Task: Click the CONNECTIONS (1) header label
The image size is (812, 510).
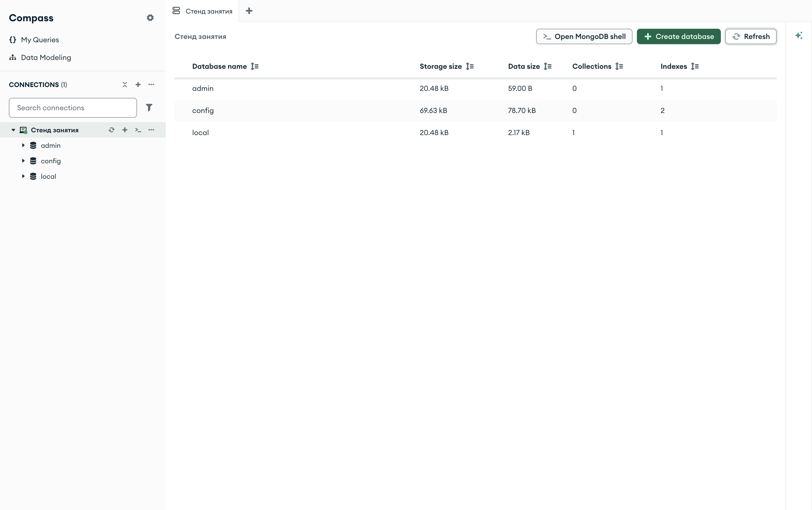Action: point(38,85)
